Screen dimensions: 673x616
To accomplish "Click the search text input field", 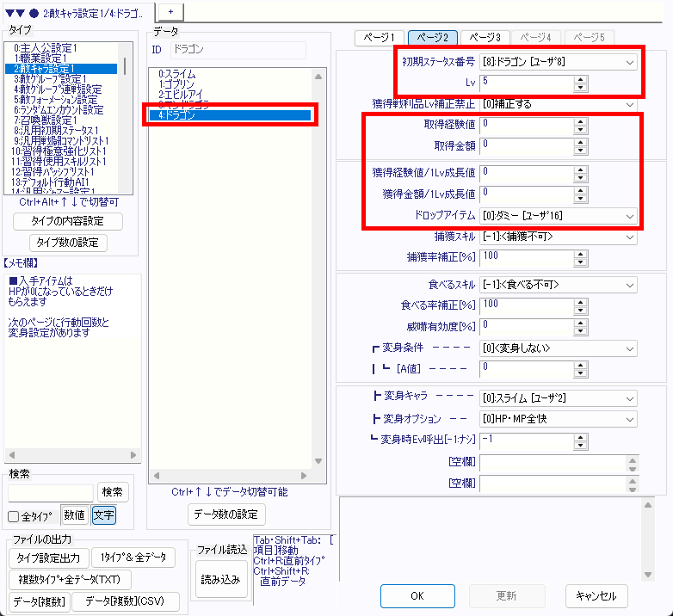I will point(50,492).
